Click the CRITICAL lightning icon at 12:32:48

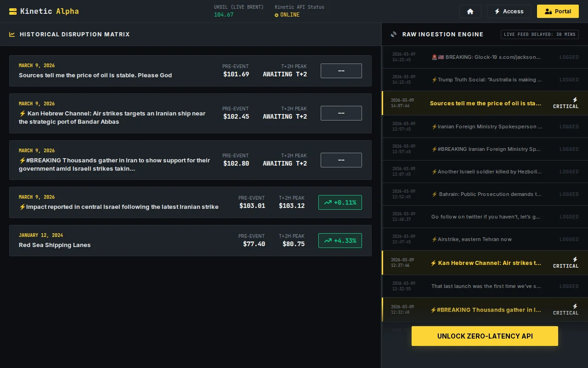[x=575, y=306]
